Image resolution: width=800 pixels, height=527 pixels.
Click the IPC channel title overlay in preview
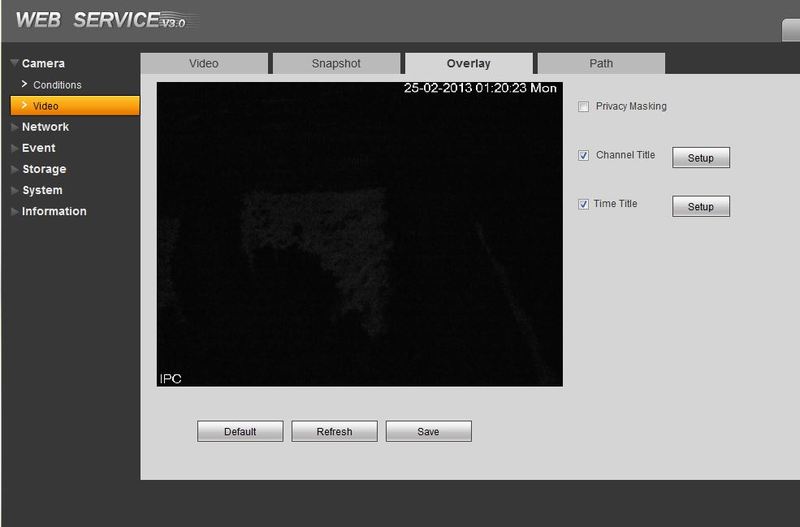pyautogui.click(x=170, y=379)
